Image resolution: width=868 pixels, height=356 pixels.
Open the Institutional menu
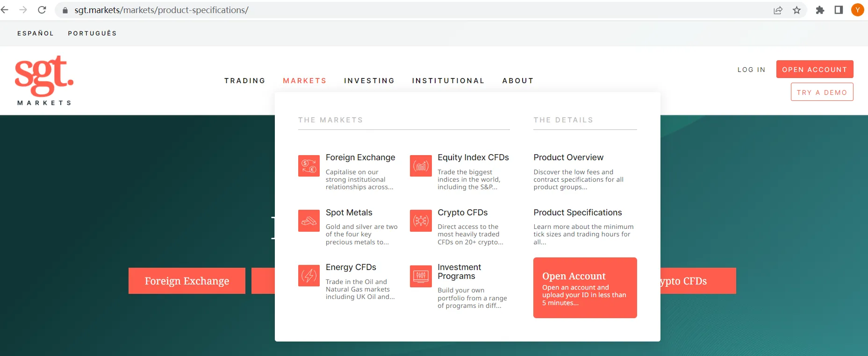[448, 81]
